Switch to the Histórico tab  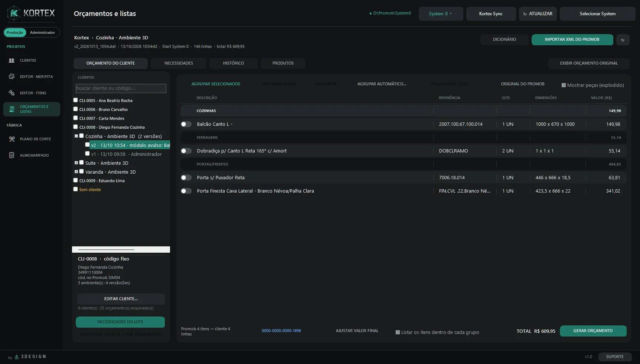(x=234, y=63)
